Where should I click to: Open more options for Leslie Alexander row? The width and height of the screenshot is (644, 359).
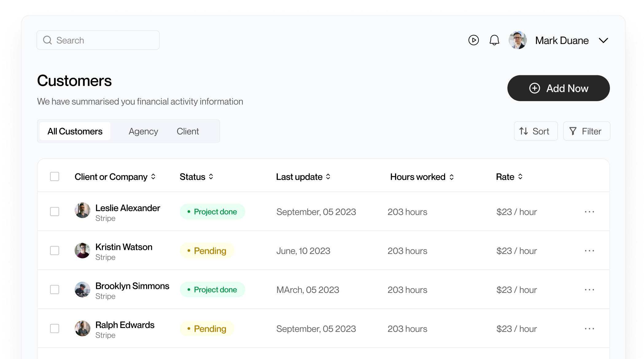(x=589, y=212)
